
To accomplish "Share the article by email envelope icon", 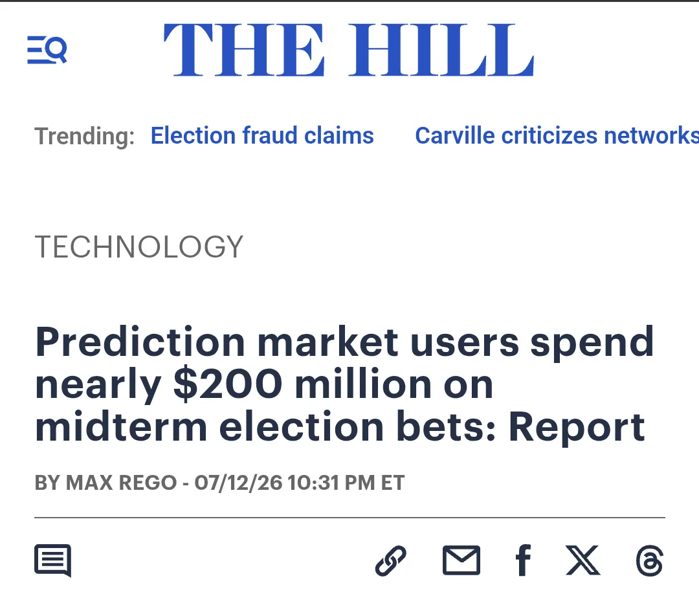I will click(461, 560).
